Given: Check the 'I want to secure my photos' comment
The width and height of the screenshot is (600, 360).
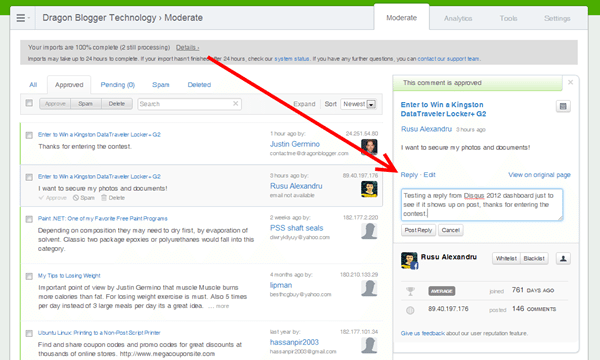Looking at the screenshot, I should 29,177.
